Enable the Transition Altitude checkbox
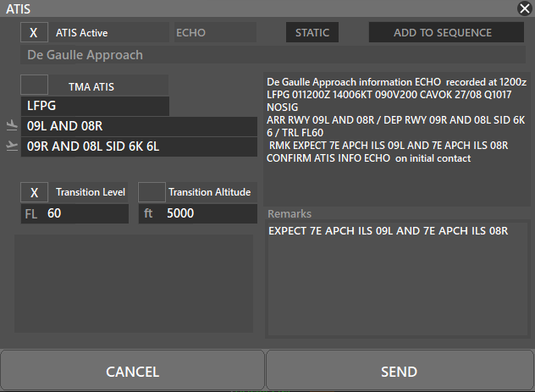The width and height of the screenshot is (535, 392). click(x=152, y=192)
